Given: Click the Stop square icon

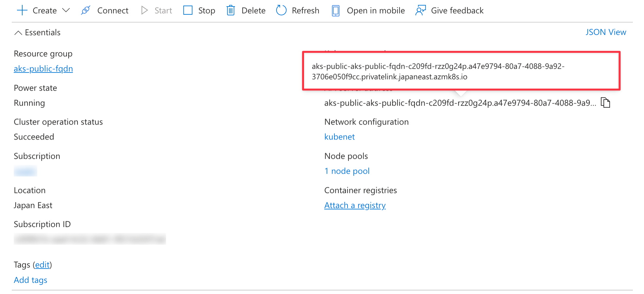Looking at the screenshot, I should 188,10.
